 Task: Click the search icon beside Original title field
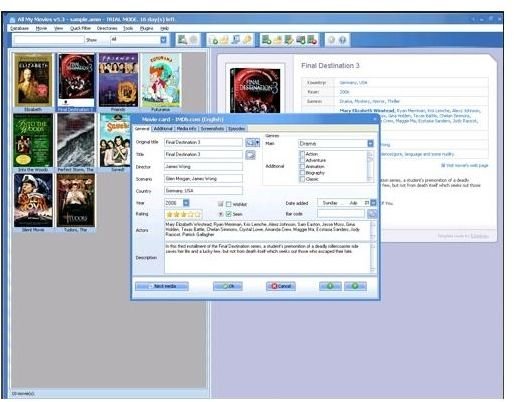tap(250, 143)
